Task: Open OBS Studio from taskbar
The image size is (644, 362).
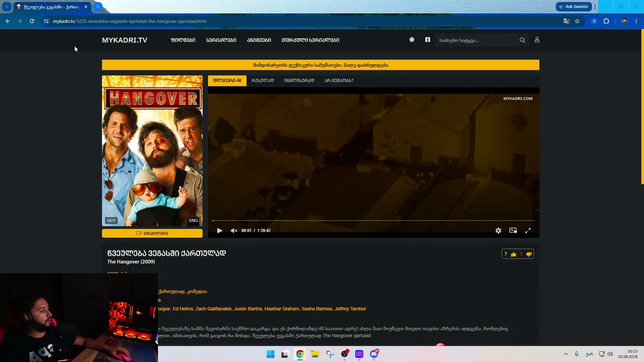Action: (x=344, y=354)
